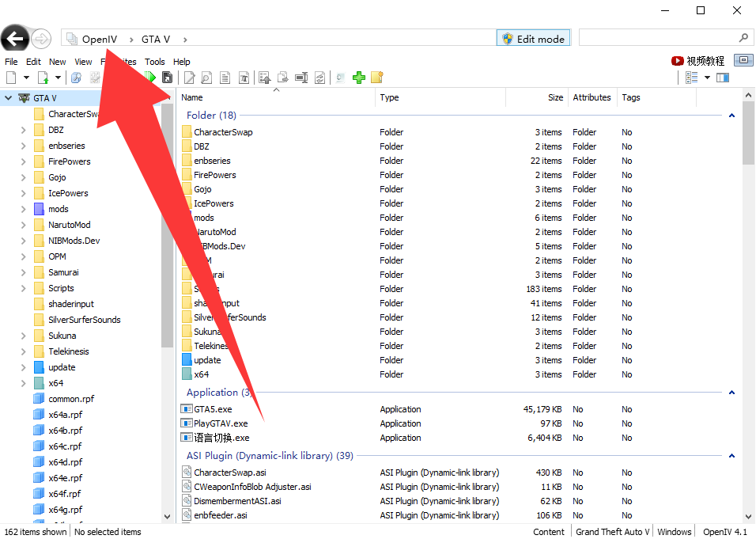Open the view layout dropdown arrow
Image resolution: width=756 pixels, height=539 pixels.
[707, 78]
